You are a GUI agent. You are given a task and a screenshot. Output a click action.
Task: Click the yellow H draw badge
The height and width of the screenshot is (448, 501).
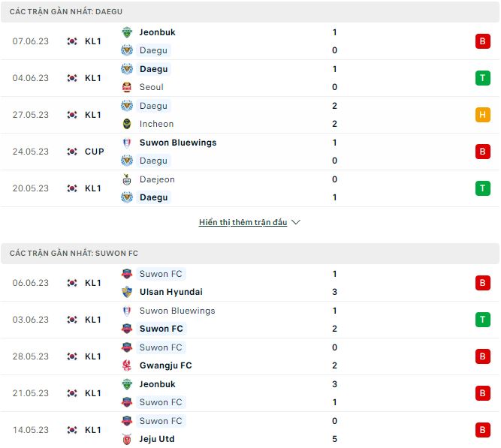coord(482,115)
